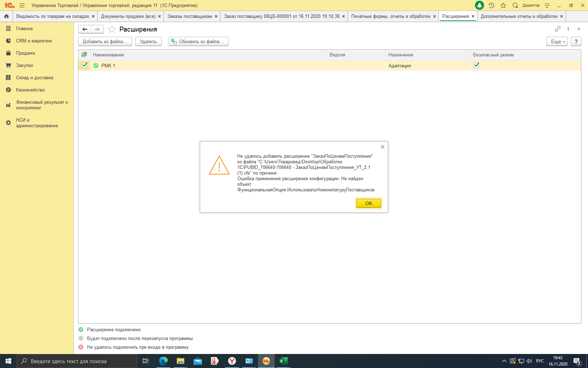Click the Директор user name
This screenshot has width=588, height=368.
point(531,5)
